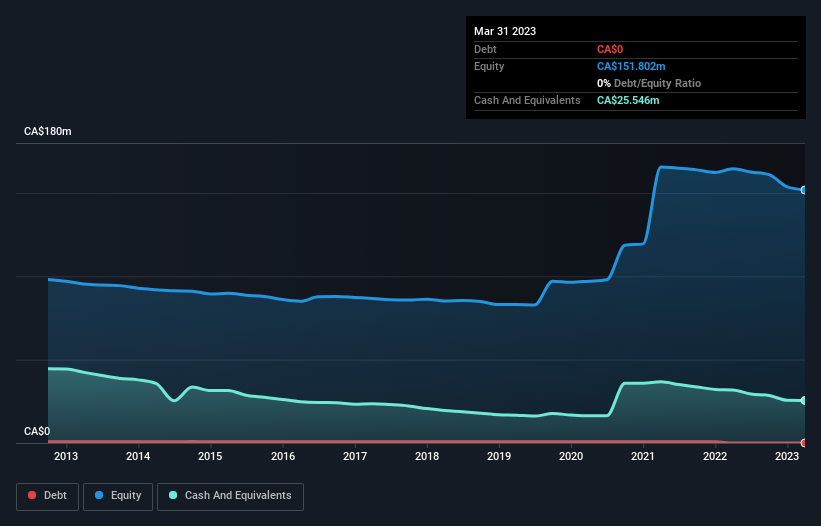Click the 2016 x-axis label
821x526 pixels.
[283, 456]
